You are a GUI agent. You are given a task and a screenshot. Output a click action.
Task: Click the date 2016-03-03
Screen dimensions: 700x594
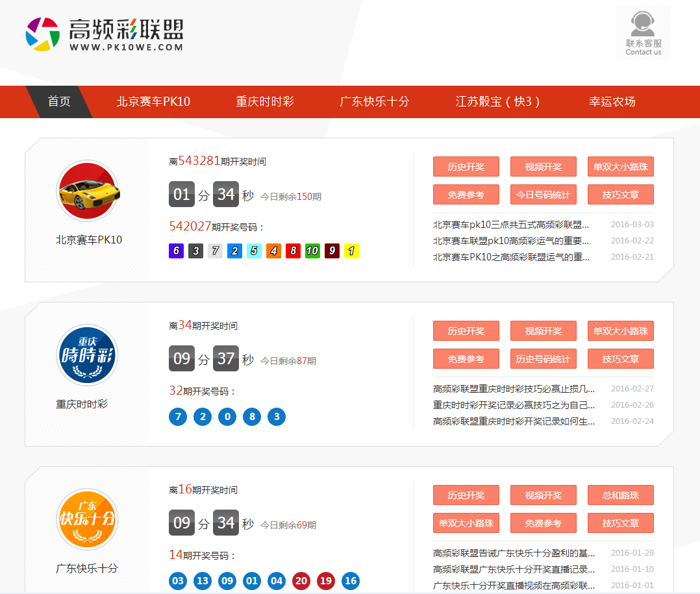632,225
